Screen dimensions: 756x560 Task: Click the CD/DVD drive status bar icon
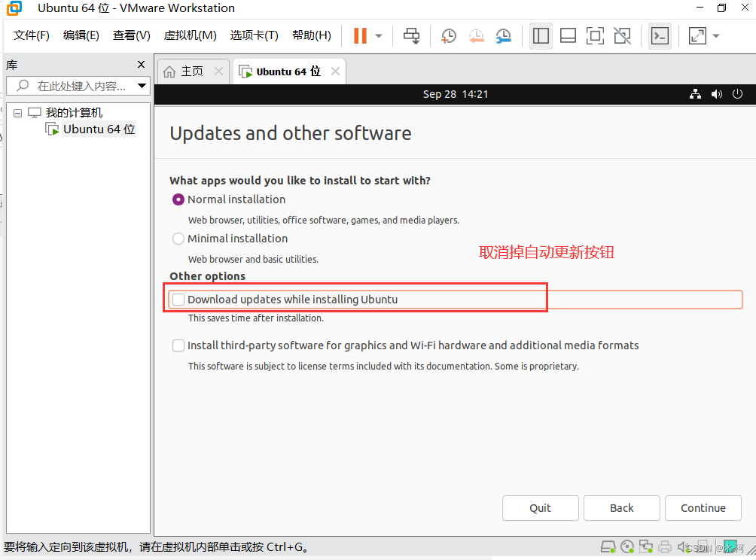point(627,547)
